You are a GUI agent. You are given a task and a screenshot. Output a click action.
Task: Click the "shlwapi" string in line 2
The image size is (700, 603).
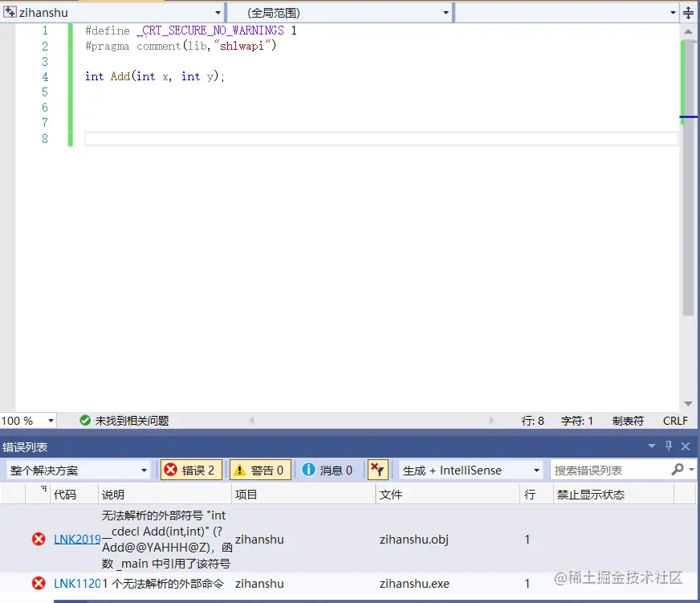[242, 46]
